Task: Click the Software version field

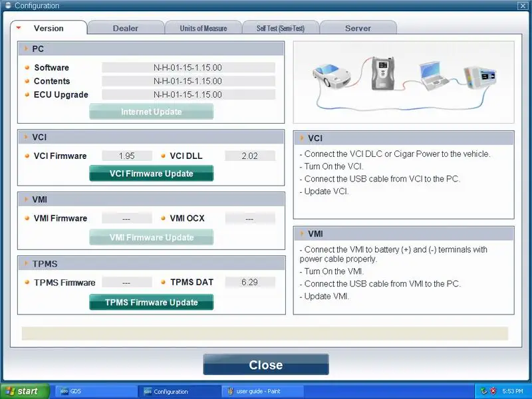Action: tap(188, 68)
